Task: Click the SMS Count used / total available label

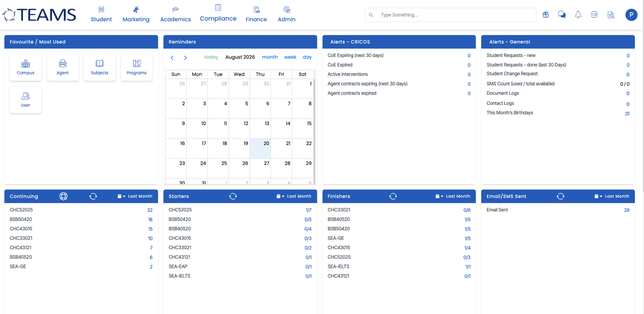Action: click(521, 84)
